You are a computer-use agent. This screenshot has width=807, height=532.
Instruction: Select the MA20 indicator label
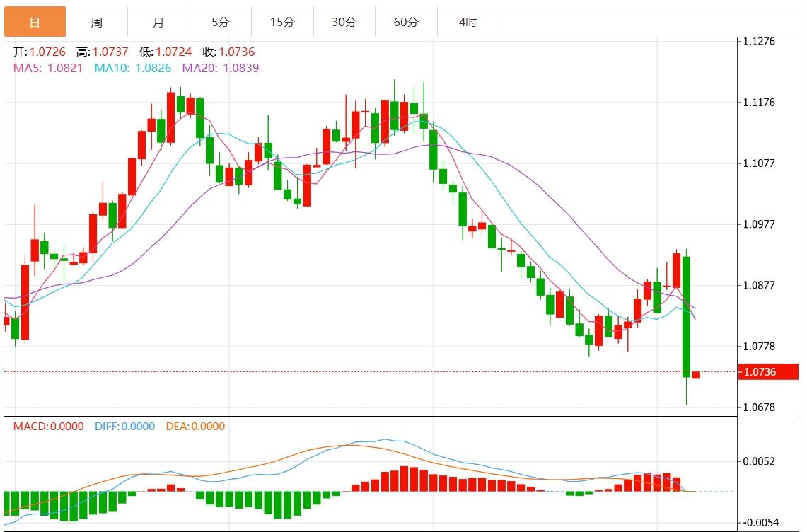[221, 68]
